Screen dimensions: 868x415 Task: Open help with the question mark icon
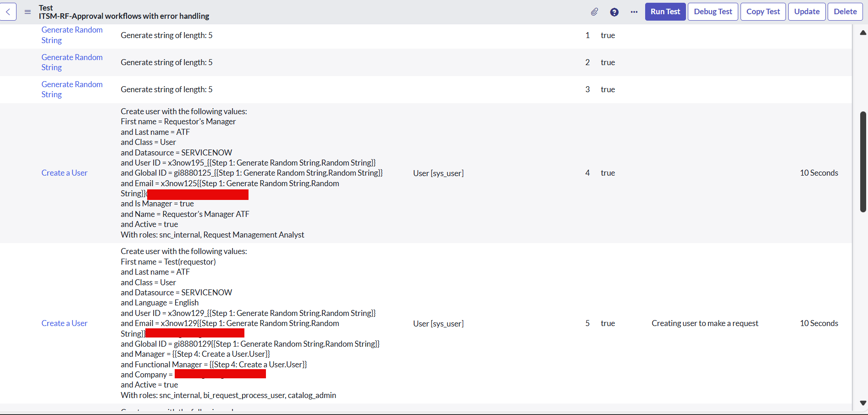click(x=614, y=12)
